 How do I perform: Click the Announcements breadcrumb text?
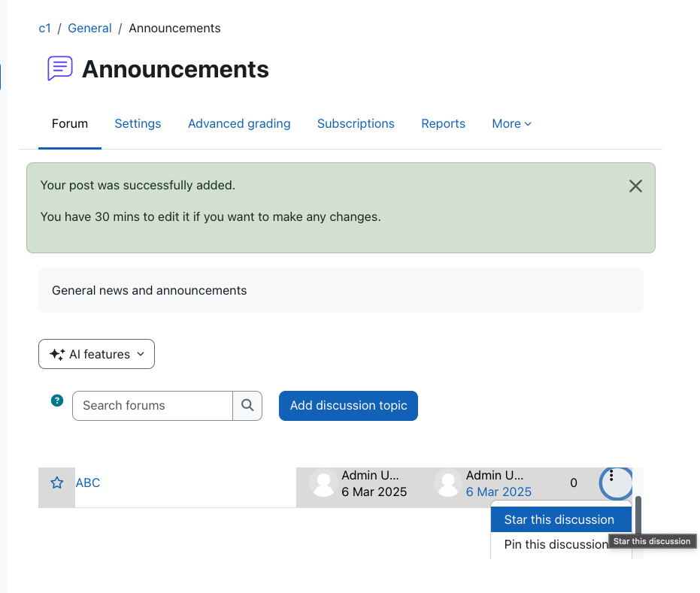coord(174,28)
